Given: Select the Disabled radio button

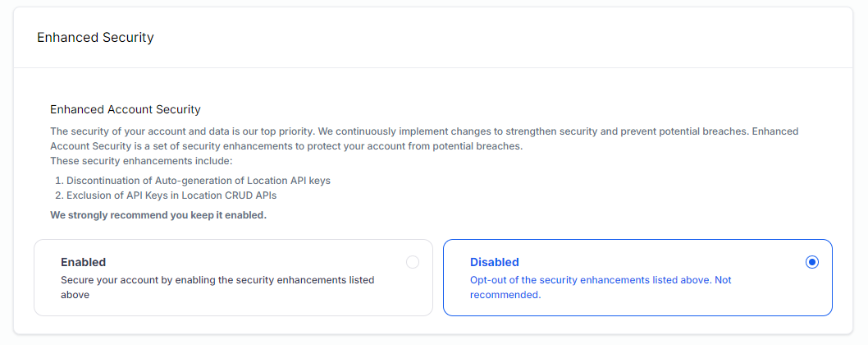Looking at the screenshot, I should (812, 262).
